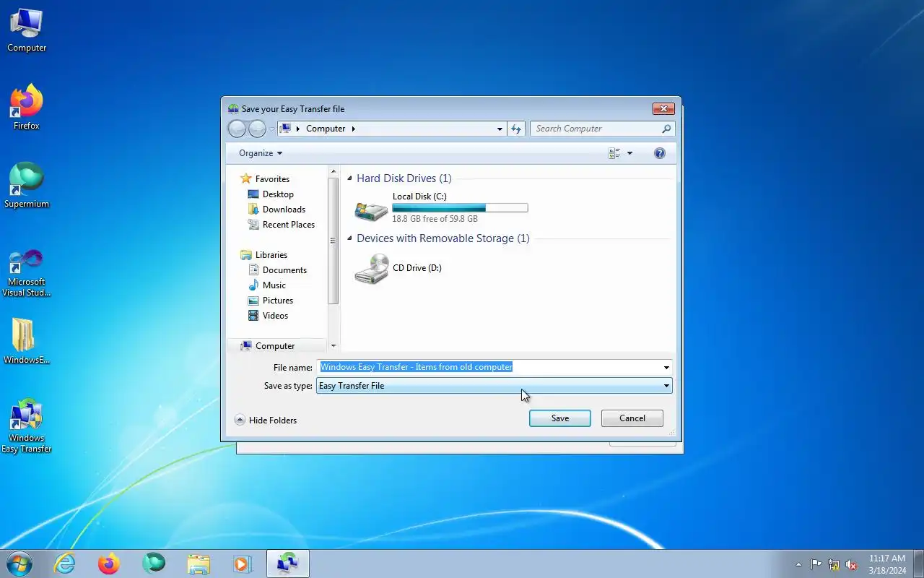Viewport: 924px width, 578px height.
Task: Click the search magnifier icon
Action: [666, 129]
